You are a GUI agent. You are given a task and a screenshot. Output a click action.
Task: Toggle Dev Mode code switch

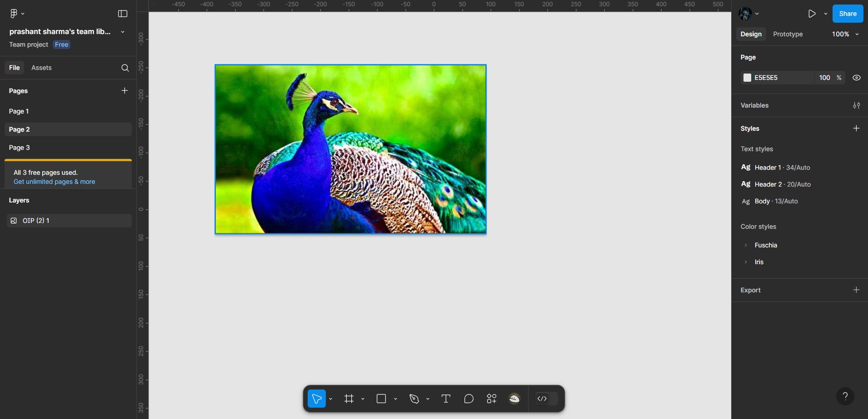point(547,399)
